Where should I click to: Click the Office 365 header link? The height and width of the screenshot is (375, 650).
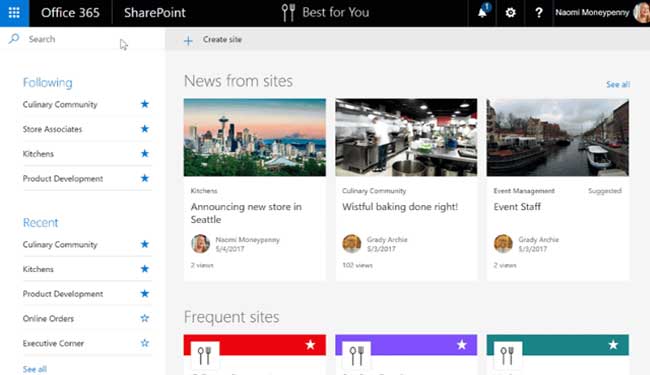pyautogui.click(x=70, y=13)
